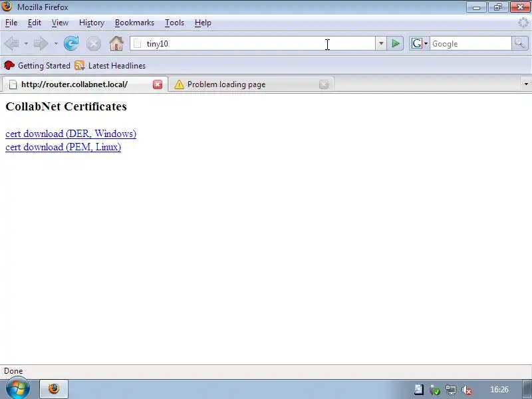Minimize the Firefox window
Image resolution: width=532 pixels, height=399 pixels.
coord(476,7)
